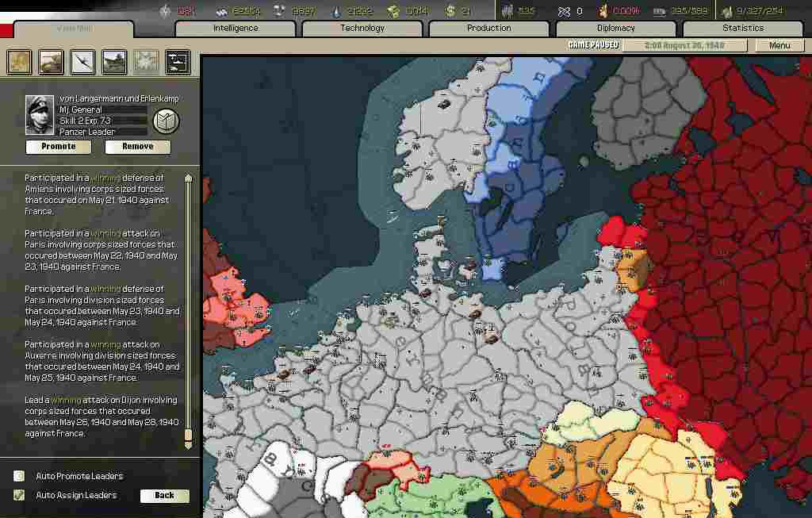Click the Amiens defense history entry

click(x=98, y=194)
